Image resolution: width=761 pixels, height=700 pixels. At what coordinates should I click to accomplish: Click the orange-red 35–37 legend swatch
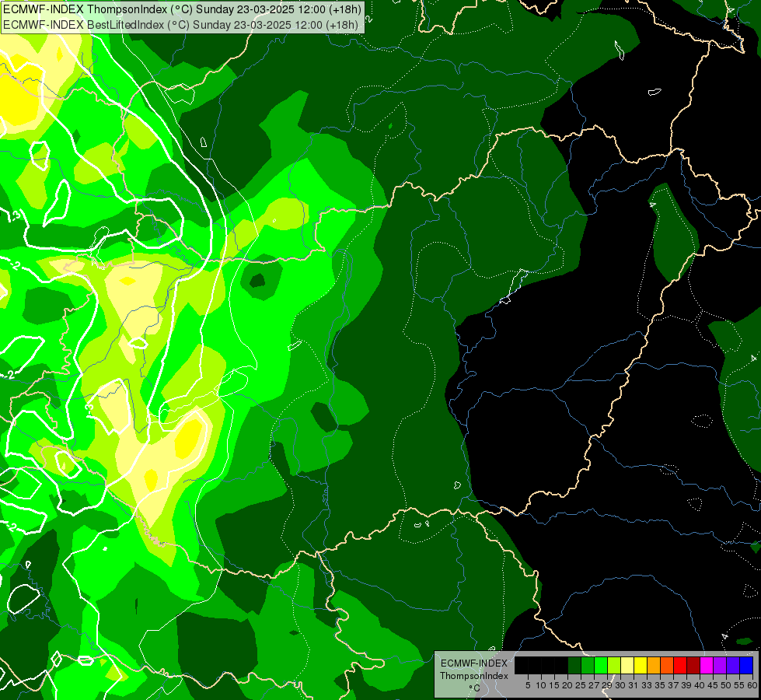667,665
